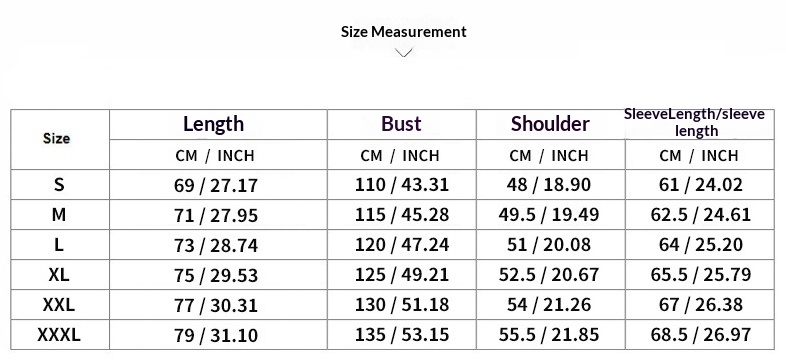The width and height of the screenshot is (786, 363).
Task: Select the XL size row label
Action: (x=59, y=275)
